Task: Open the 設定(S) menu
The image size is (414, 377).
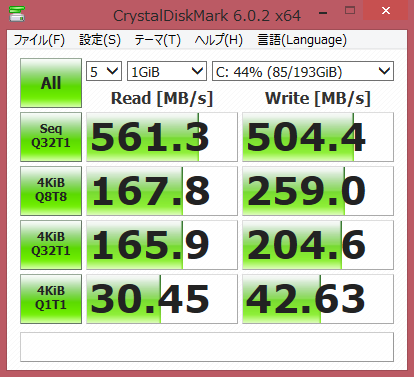Action: [100, 40]
